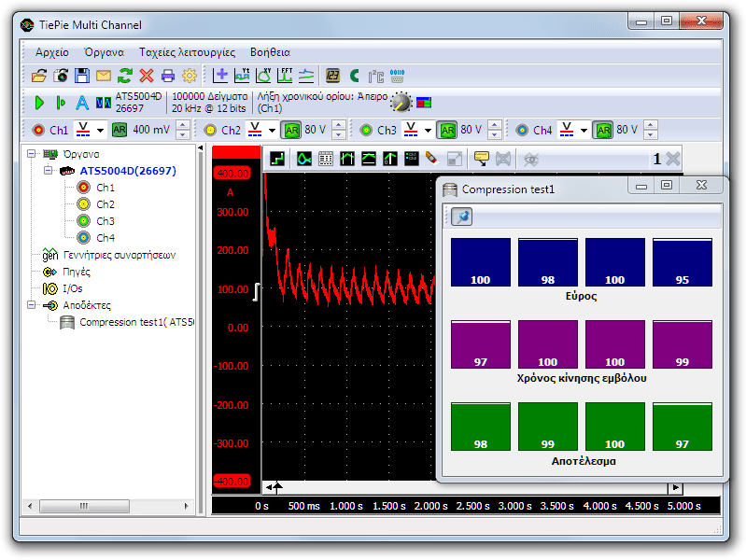Click purple Χρόνος κίνησης εμβόλου tile showing 97
The height and width of the screenshot is (560, 746).
(x=481, y=344)
